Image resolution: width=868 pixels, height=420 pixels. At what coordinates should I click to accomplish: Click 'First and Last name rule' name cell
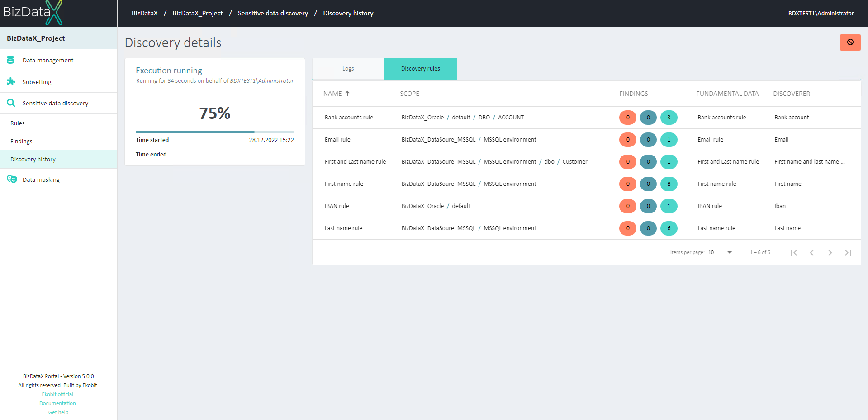(355, 161)
